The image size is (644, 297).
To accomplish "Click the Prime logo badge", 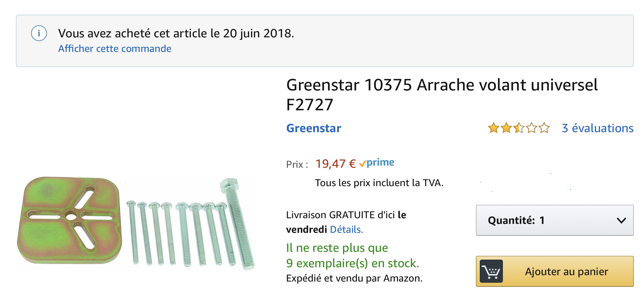I will [377, 163].
